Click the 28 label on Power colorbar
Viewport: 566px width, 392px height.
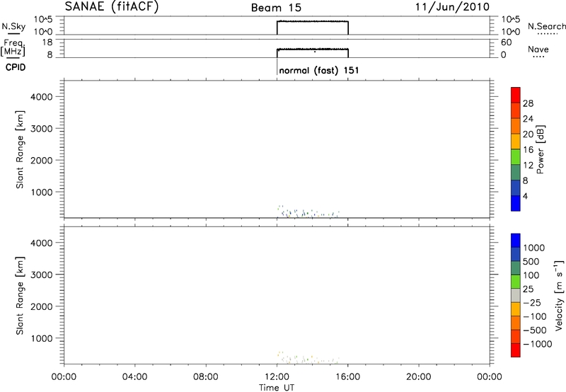pos(528,103)
